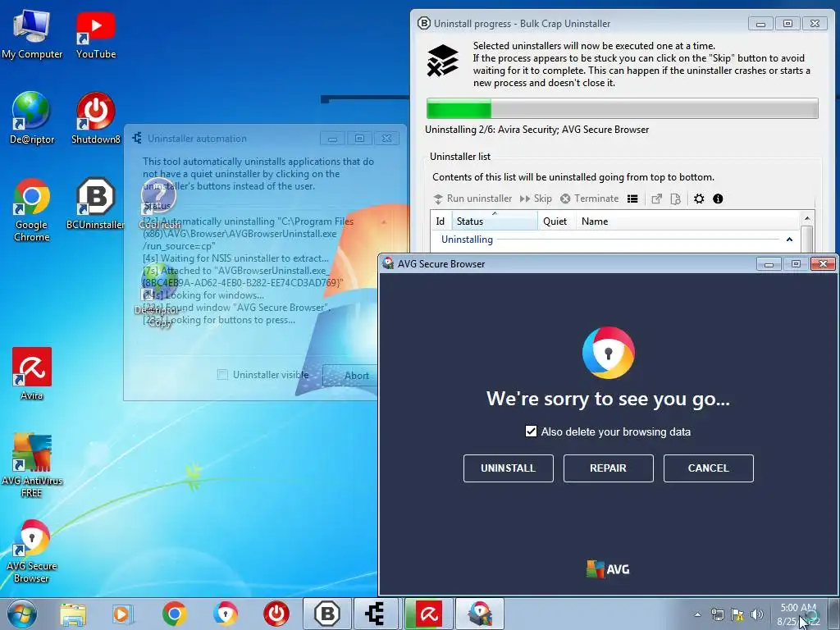
Task: Minimize the Uninstall progress window
Action: (760, 24)
